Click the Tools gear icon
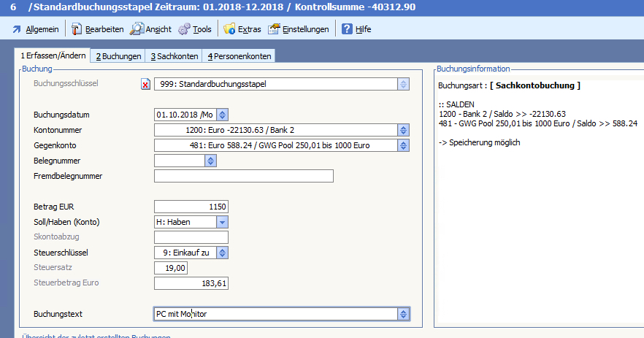The width and height of the screenshot is (644, 338). pos(184,29)
